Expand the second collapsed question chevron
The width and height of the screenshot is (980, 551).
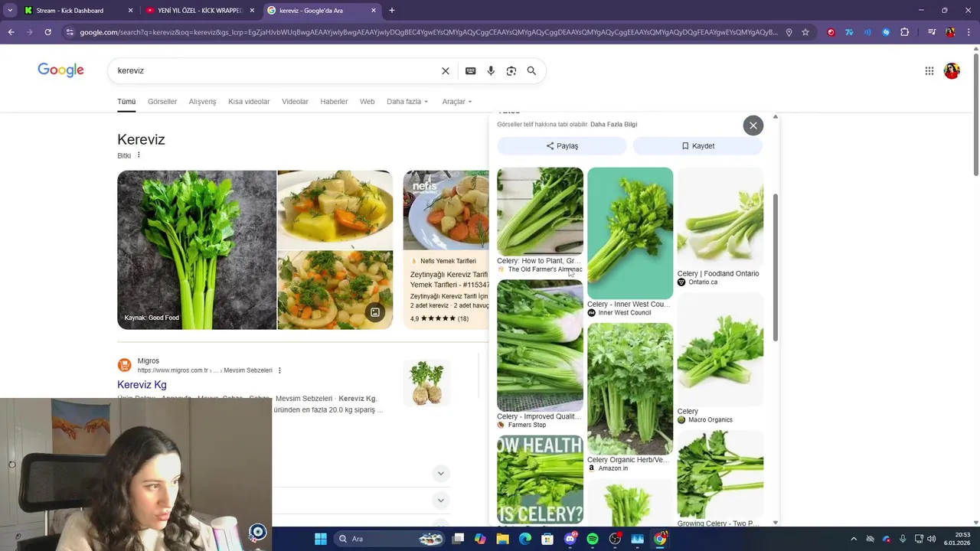coord(440,500)
